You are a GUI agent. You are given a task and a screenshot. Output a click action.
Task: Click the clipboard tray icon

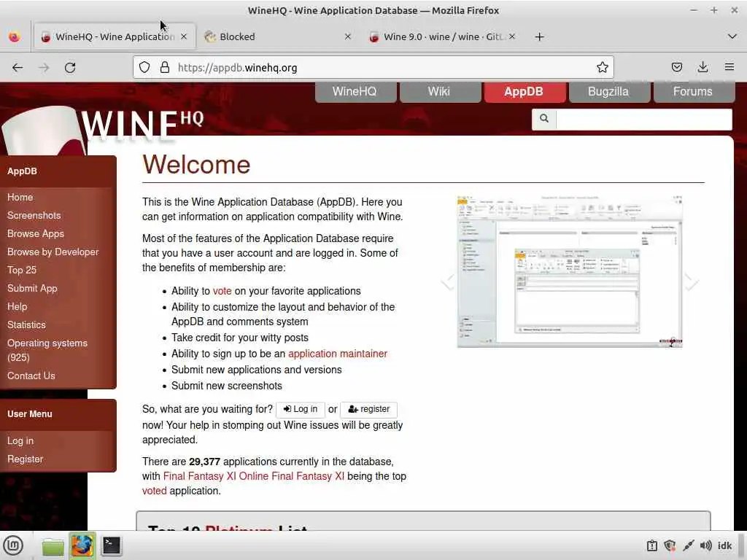tap(651, 545)
